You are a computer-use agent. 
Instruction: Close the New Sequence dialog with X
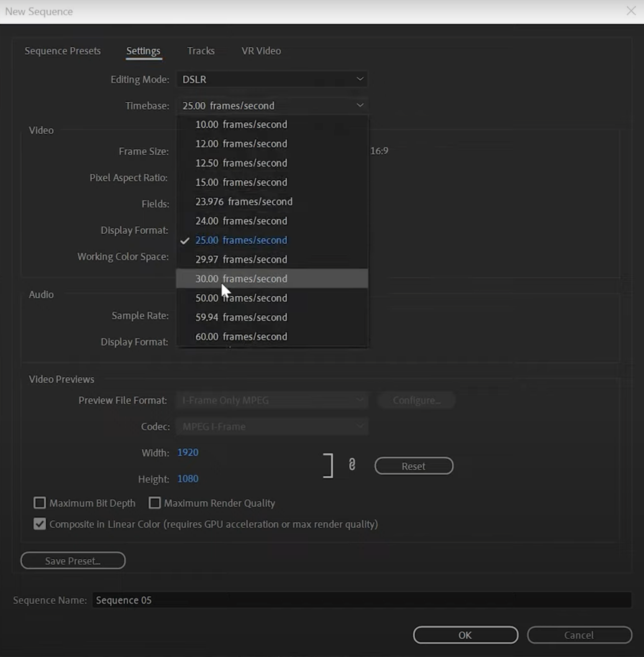click(x=631, y=11)
